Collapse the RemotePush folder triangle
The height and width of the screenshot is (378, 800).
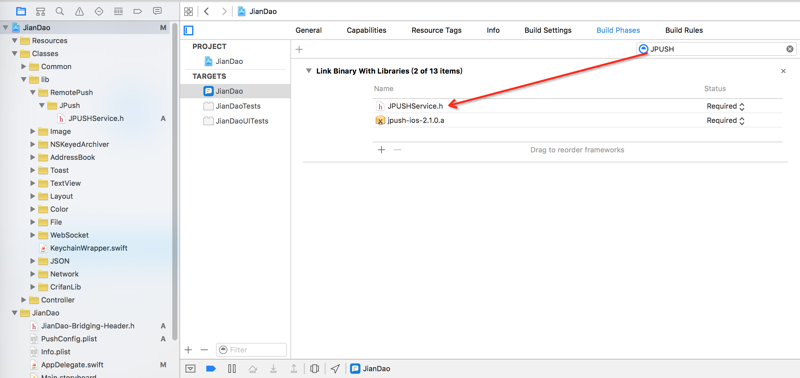(x=33, y=92)
